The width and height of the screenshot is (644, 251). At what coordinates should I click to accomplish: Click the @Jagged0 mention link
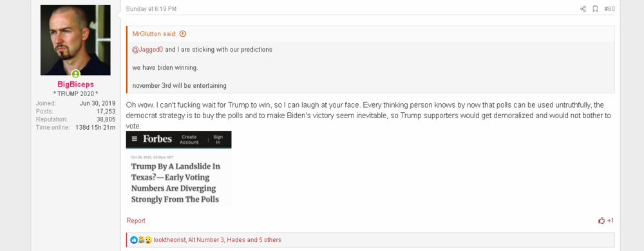pos(147,50)
